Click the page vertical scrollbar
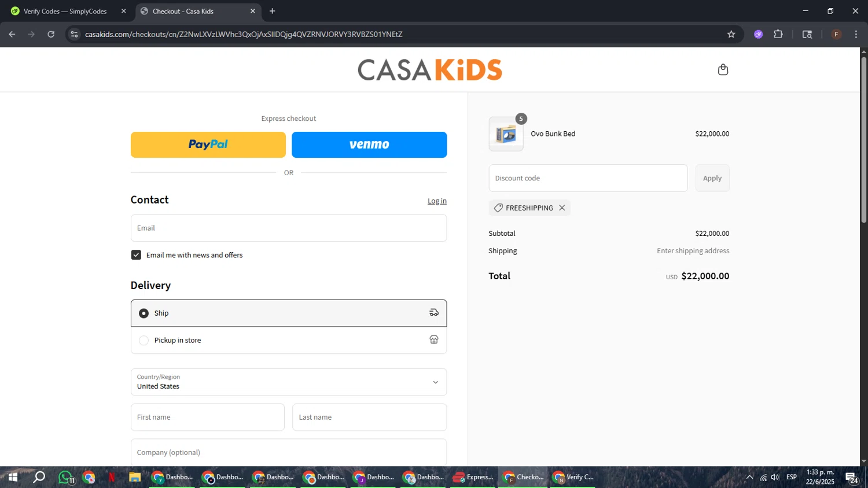The image size is (868, 488). coord(864,139)
